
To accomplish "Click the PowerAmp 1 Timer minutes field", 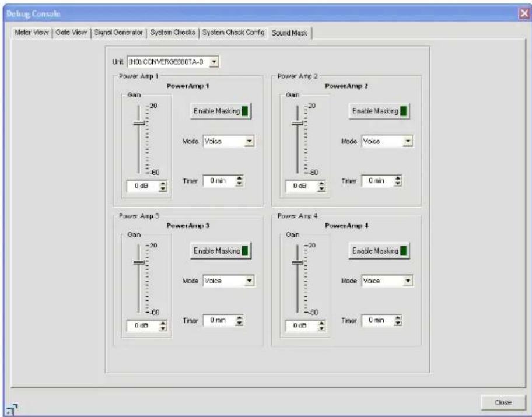I will [219, 181].
